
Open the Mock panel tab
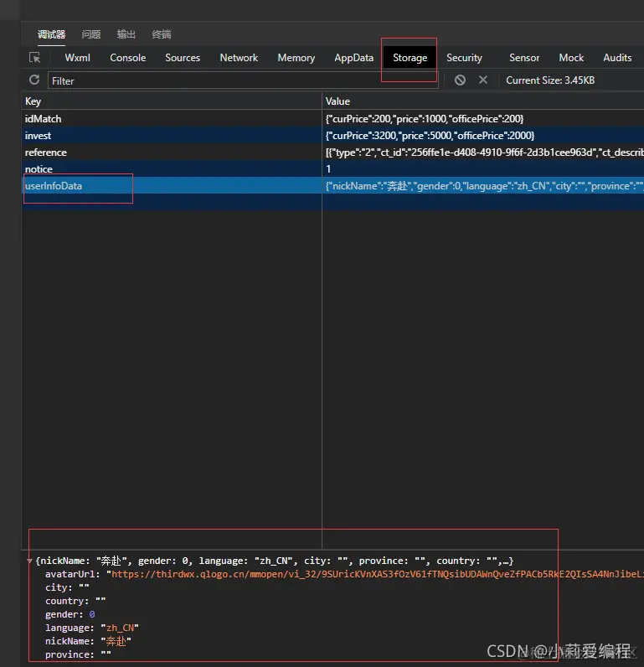[x=571, y=58]
